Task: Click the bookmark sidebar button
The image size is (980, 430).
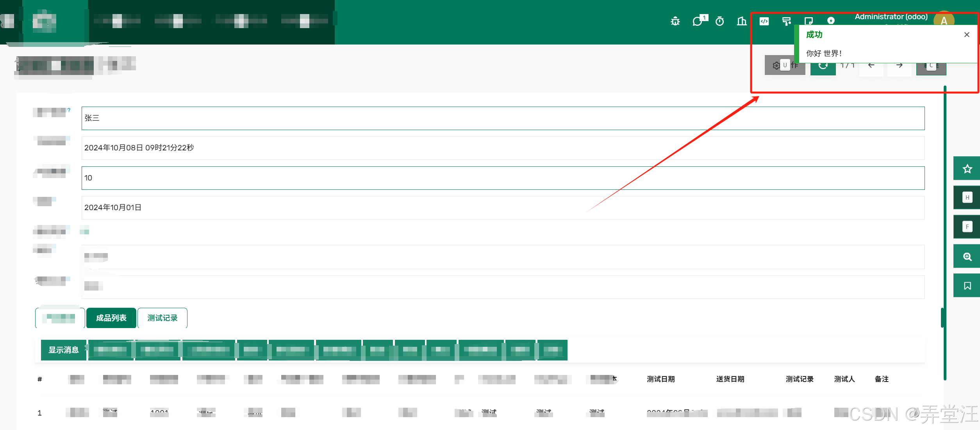Action: point(967,286)
